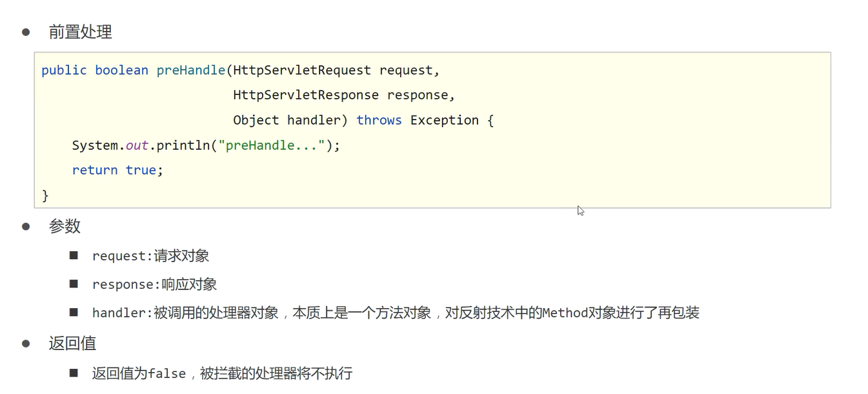The image size is (868, 394).
Task: Click the return true statement
Action: (x=117, y=171)
